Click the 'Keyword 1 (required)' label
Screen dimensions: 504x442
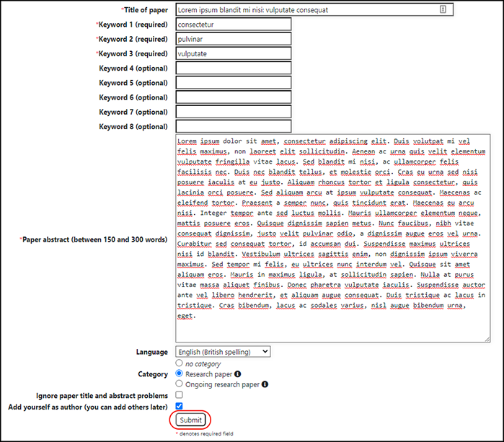pos(133,25)
